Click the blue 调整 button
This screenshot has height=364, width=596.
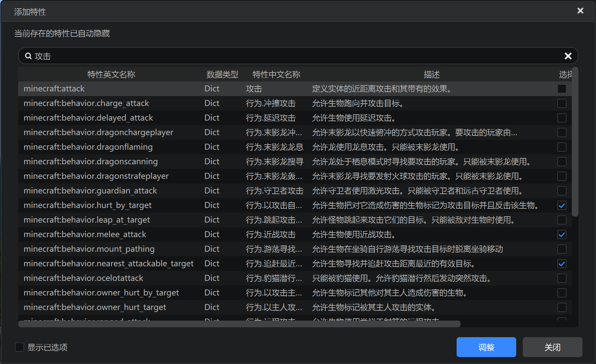[x=486, y=347]
